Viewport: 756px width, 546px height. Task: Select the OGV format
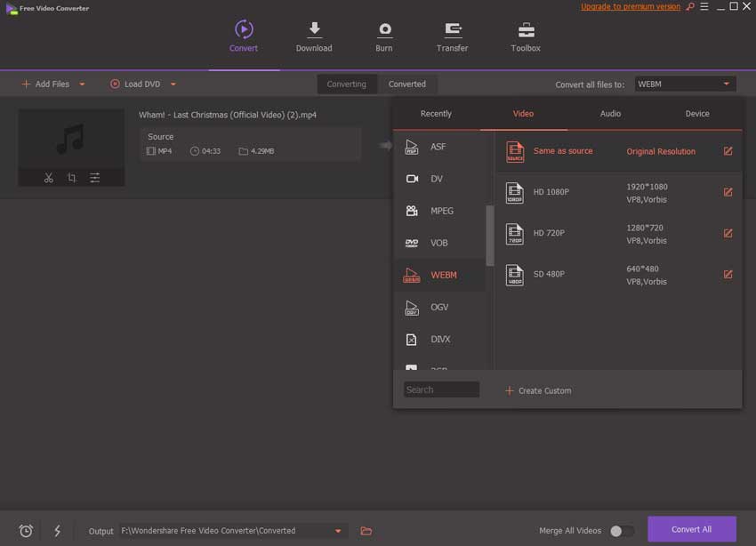coord(440,307)
